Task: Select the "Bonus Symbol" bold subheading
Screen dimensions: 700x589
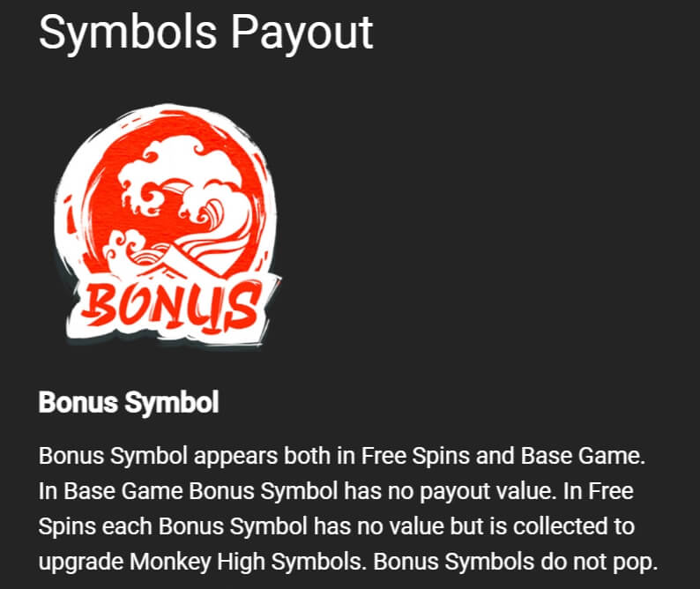Action: [x=129, y=402]
